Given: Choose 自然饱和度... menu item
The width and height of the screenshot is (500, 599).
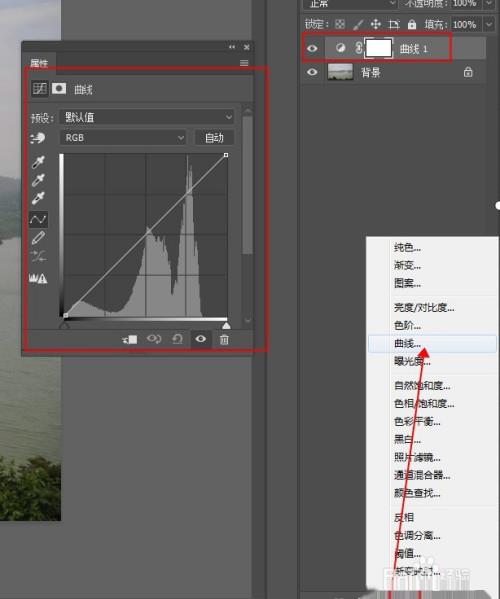Looking at the screenshot, I should 432,385.
